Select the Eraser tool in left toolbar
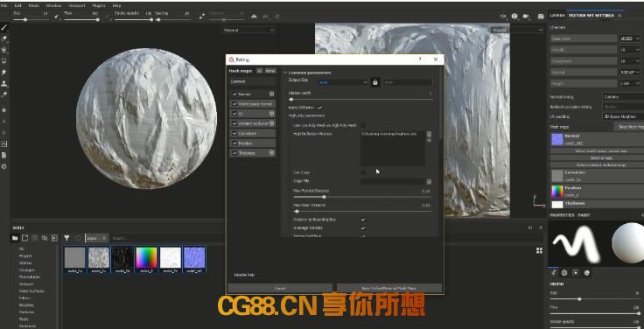The image size is (644, 329). click(x=4, y=39)
